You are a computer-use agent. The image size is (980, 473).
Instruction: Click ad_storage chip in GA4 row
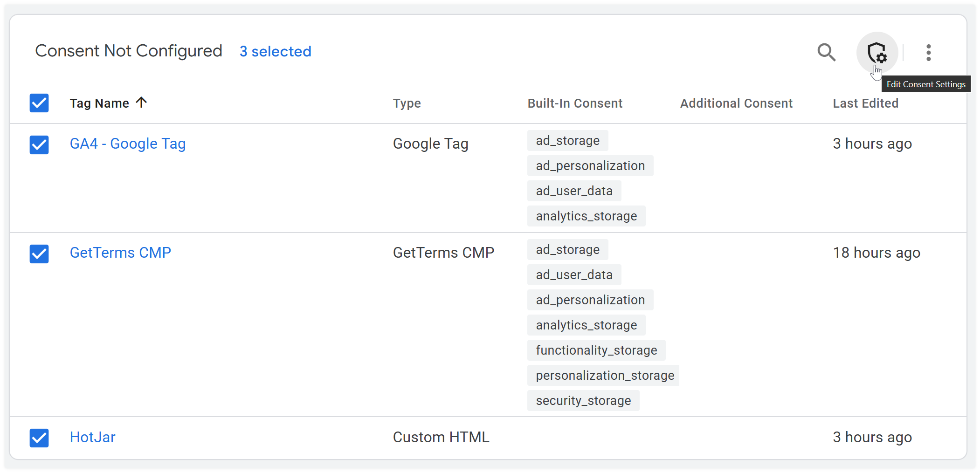(567, 140)
